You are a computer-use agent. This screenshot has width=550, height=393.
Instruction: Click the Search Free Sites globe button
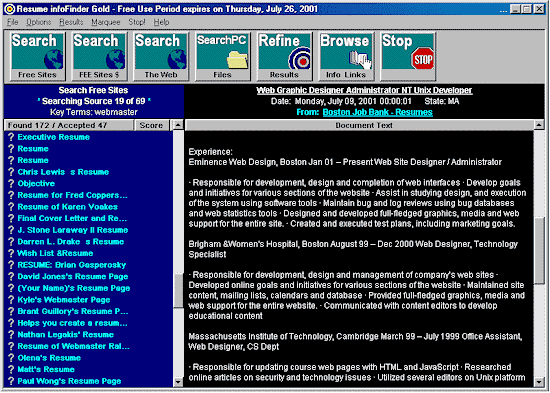pyautogui.click(x=37, y=56)
